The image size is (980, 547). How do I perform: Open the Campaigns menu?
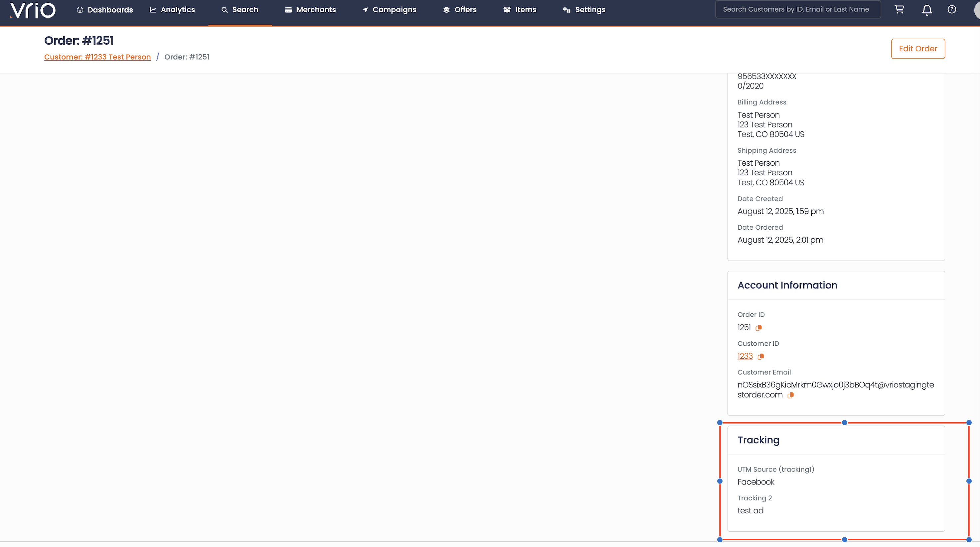coord(389,10)
